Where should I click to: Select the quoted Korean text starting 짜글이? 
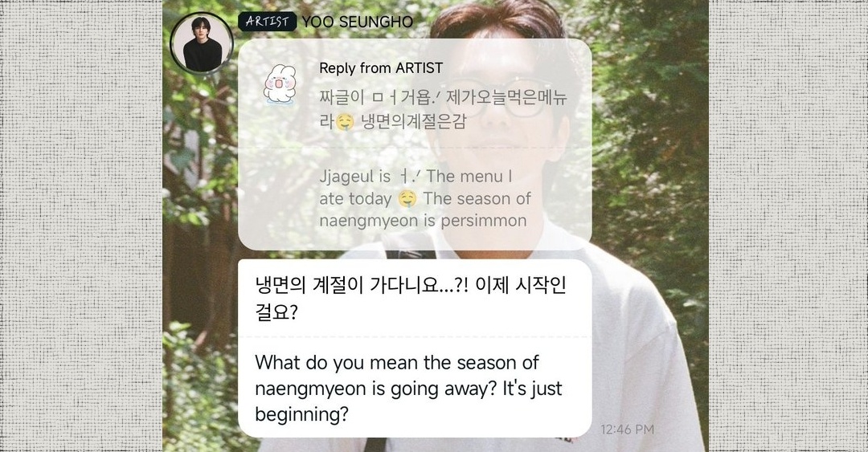click(x=444, y=109)
